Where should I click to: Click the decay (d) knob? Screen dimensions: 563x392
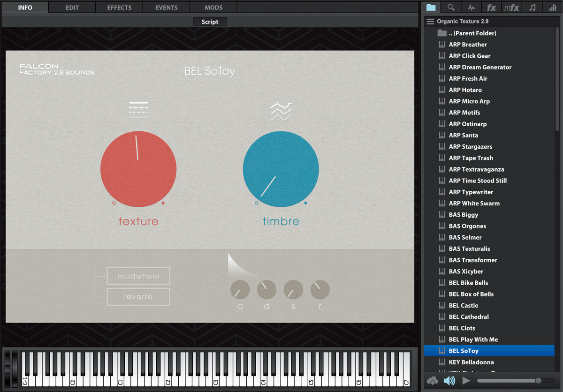coord(266,289)
